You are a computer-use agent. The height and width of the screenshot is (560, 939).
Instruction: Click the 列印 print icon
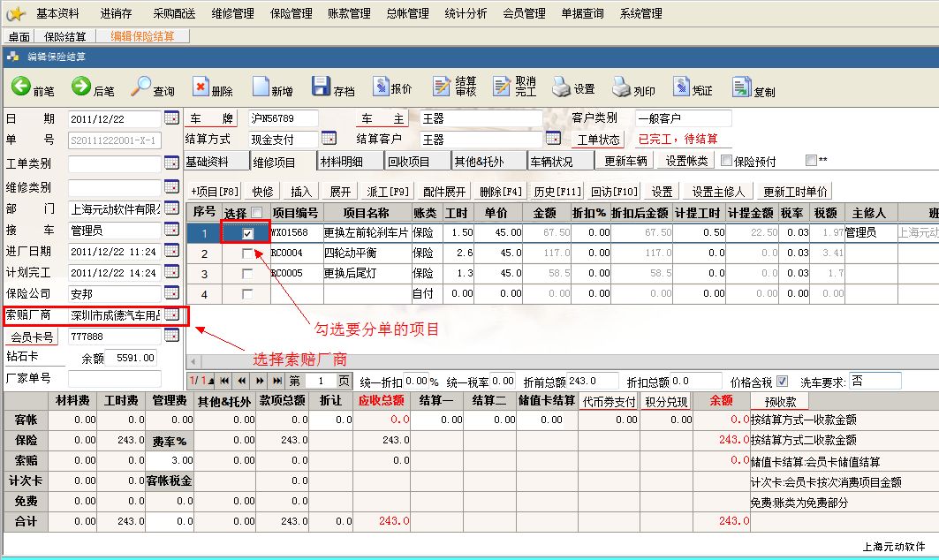tap(620, 87)
